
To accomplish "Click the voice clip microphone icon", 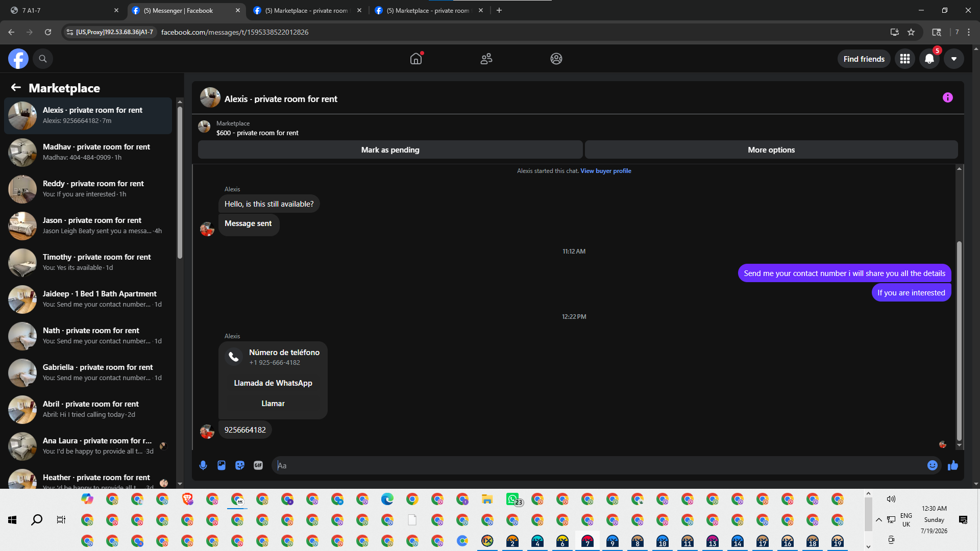I will (203, 465).
